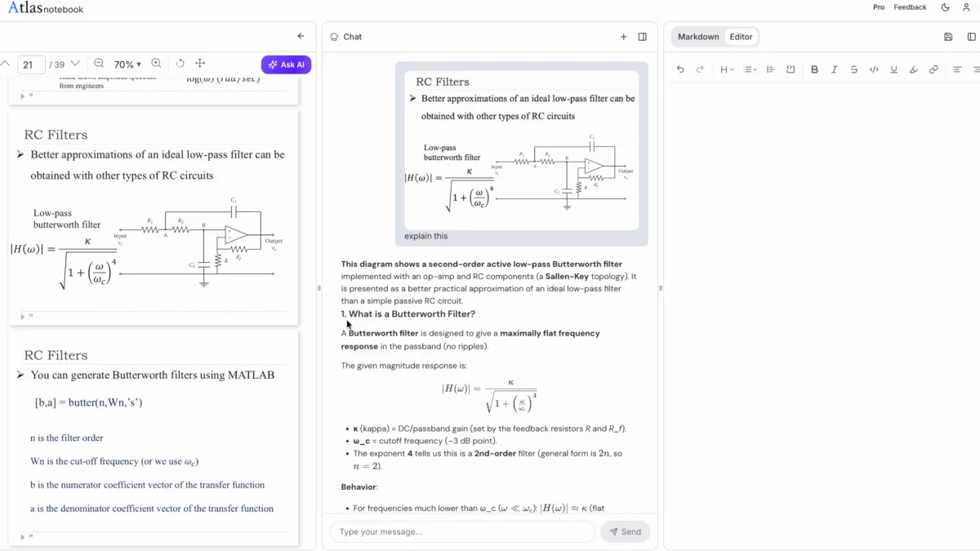Save the note with the disk icon
The width and height of the screenshot is (980, 551).
click(948, 37)
